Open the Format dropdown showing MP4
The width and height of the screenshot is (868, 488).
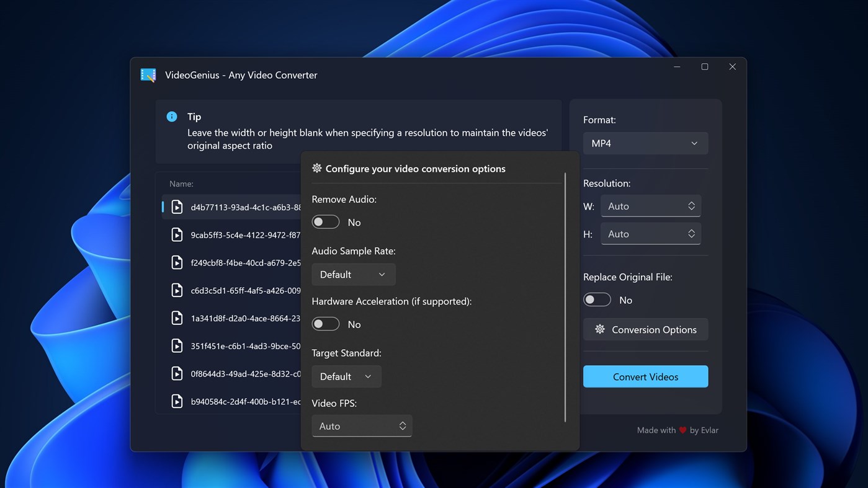coord(645,143)
